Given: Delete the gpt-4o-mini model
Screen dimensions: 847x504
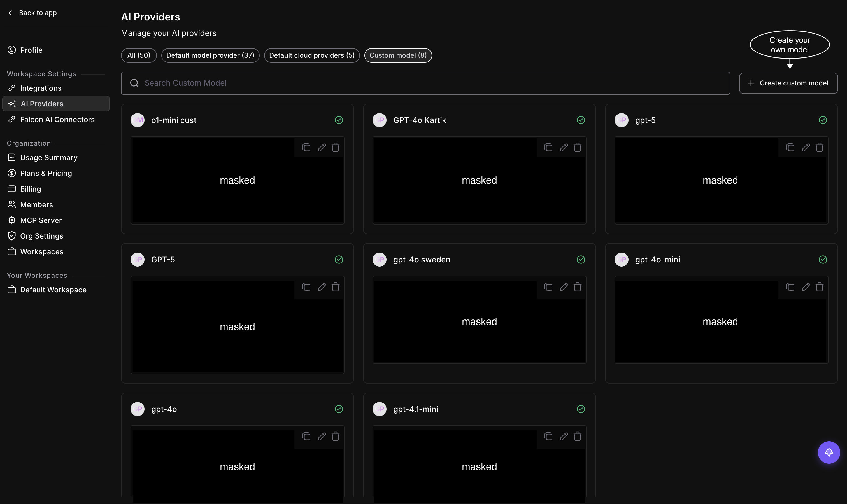Looking at the screenshot, I should pos(820,287).
